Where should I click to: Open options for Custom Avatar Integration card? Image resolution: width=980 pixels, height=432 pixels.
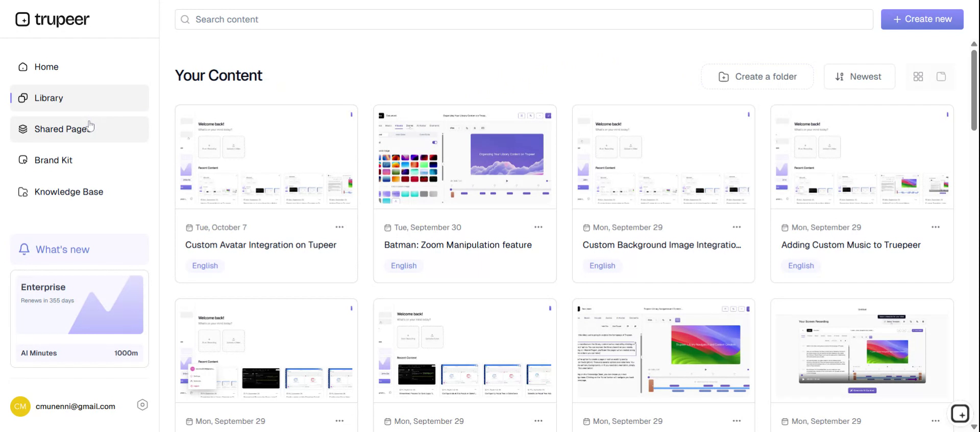point(339,227)
